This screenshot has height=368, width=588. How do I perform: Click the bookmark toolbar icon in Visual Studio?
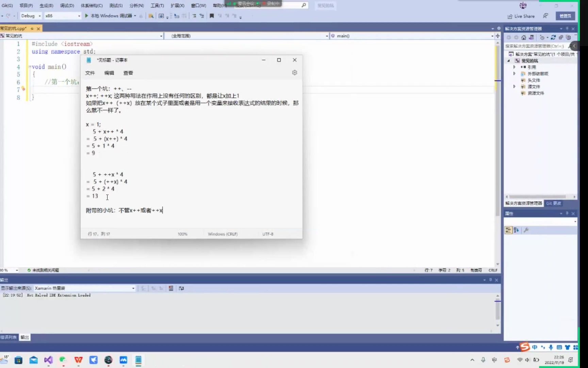[212, 16]
